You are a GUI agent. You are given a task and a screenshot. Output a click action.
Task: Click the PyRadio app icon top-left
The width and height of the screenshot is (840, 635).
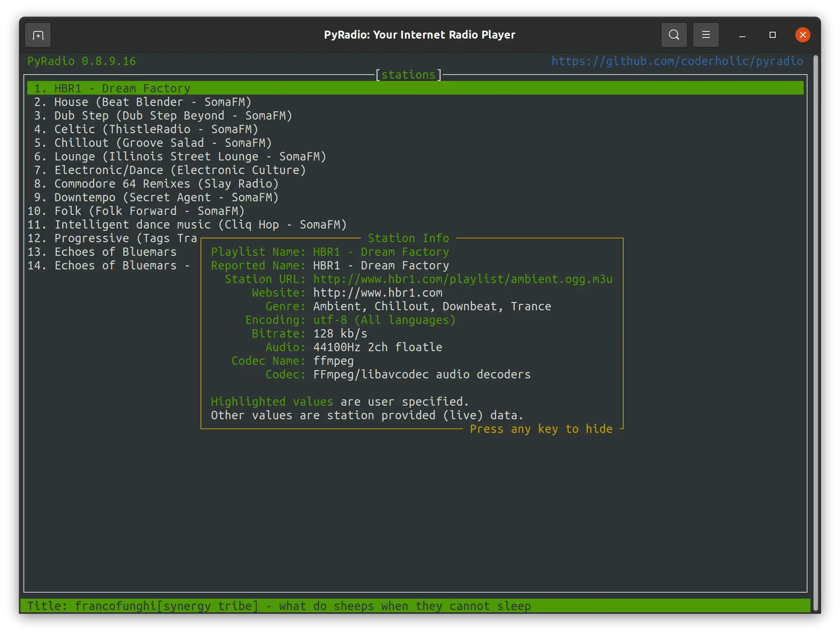click(38, 35)
